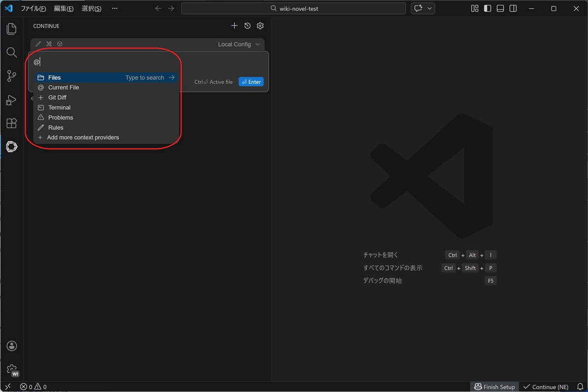Open the Source Control view
The width and height of the screenshot is (588, 392).
11,76
